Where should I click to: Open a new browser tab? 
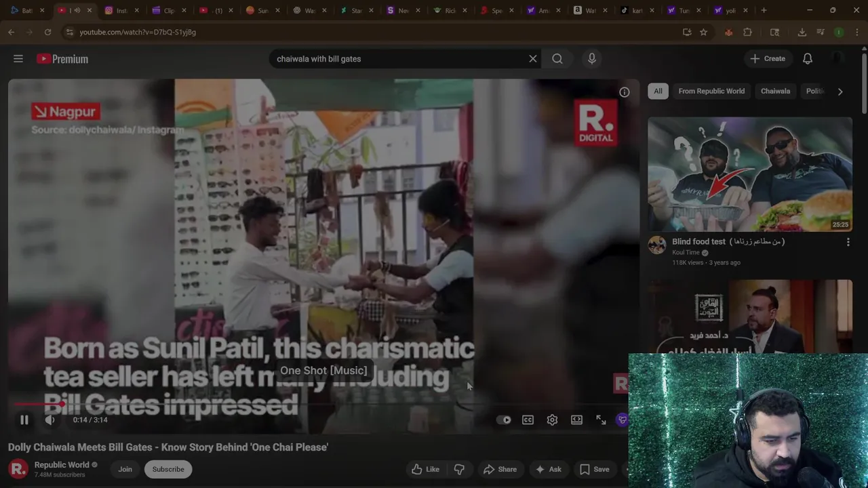click(x=764, y=10)
